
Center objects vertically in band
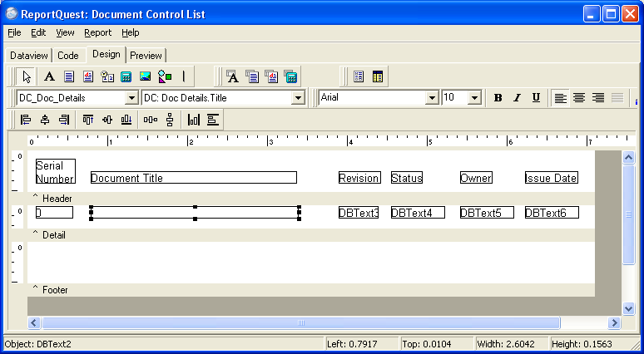[x=213, y=120]
